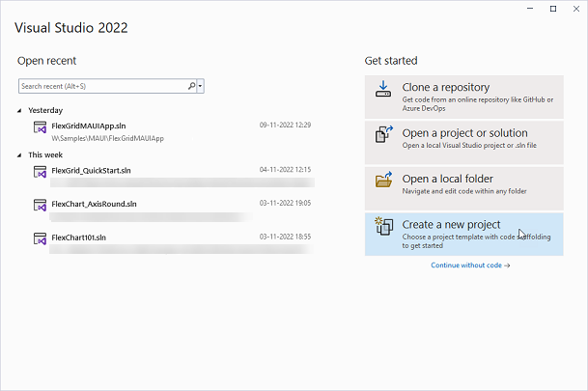Collapse the This week group

pyautogui.click(x=21, y=154)
